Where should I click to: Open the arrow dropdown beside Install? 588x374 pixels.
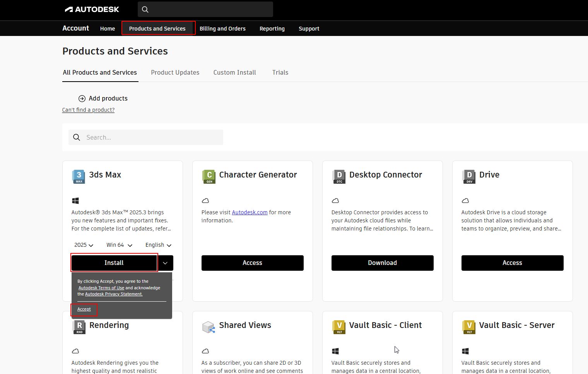(165, 263)
